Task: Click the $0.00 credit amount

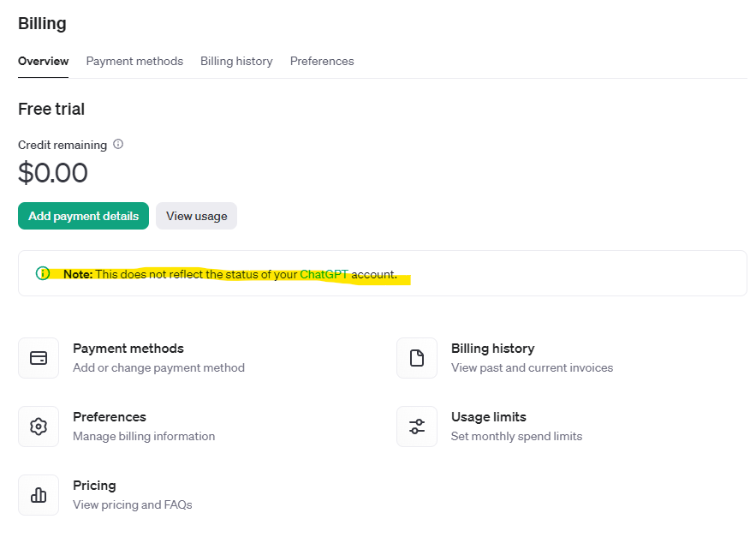Action: 53,173
